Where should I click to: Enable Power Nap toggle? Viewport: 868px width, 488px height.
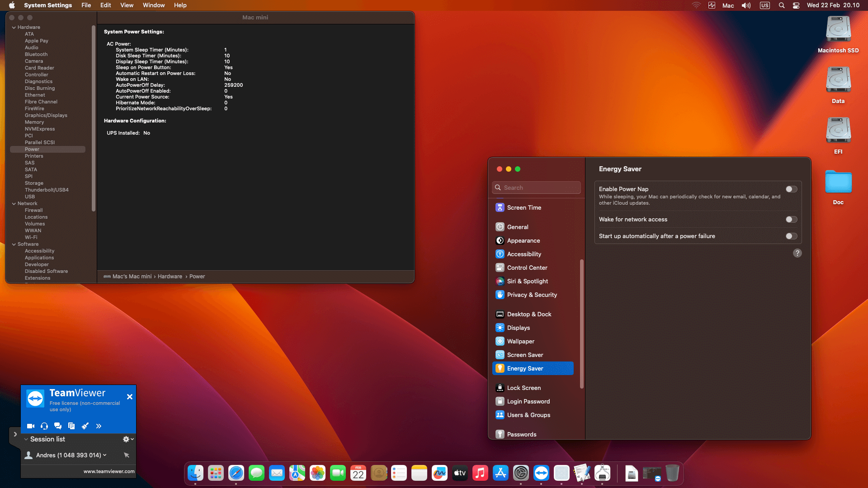coord(791,189)
